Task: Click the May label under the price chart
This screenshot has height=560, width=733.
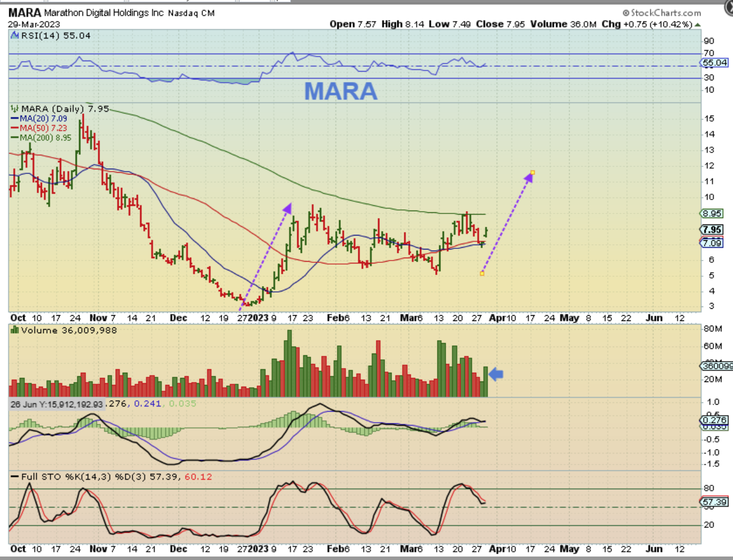Action: point(570,318)
